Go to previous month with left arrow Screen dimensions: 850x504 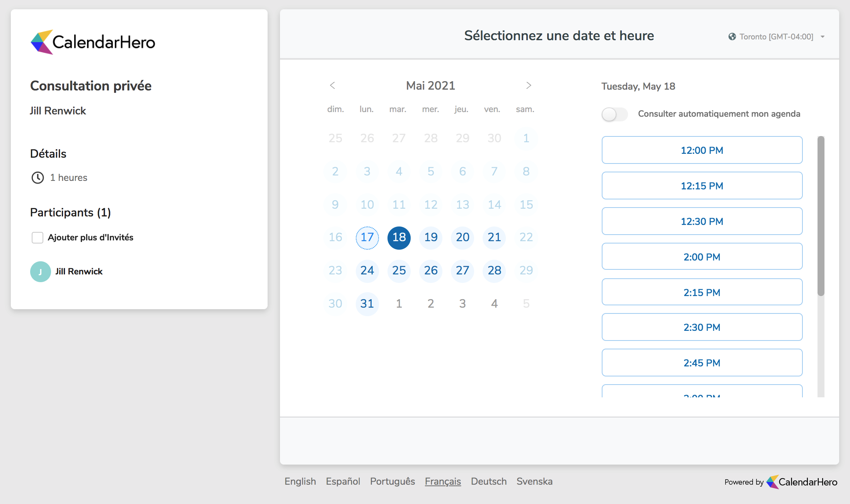(x=332, y=85)
